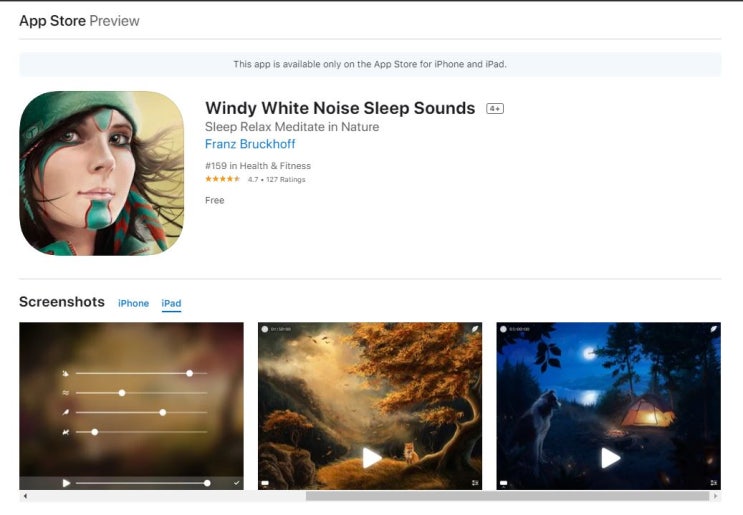Switch to the iPhone screenshots tab
The height and width of the screenshot is (515, 743).
pyautogui.click(x=133, y=303)
